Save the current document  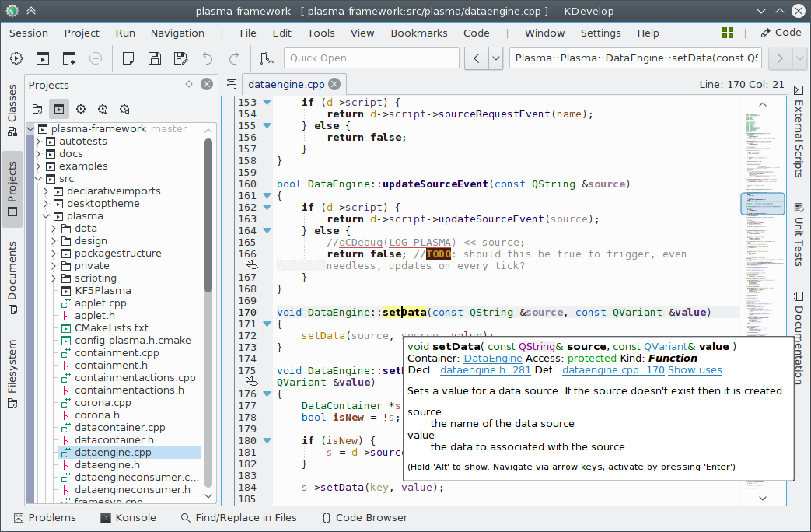pyautogui.click(x=154, y=58)
